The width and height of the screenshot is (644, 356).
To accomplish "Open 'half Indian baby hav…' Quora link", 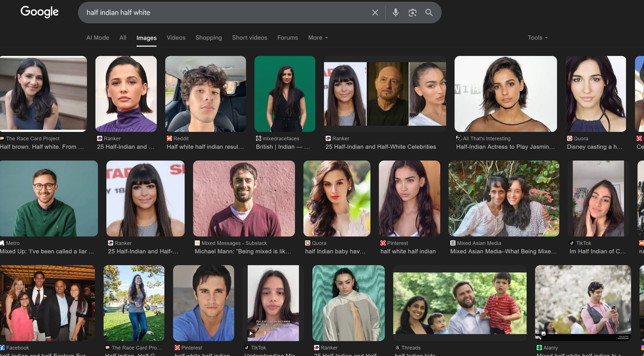I will click(335, 251).
